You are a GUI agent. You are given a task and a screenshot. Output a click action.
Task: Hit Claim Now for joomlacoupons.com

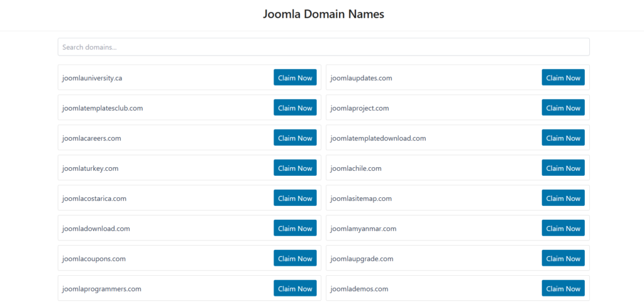[x=295, y=259]
